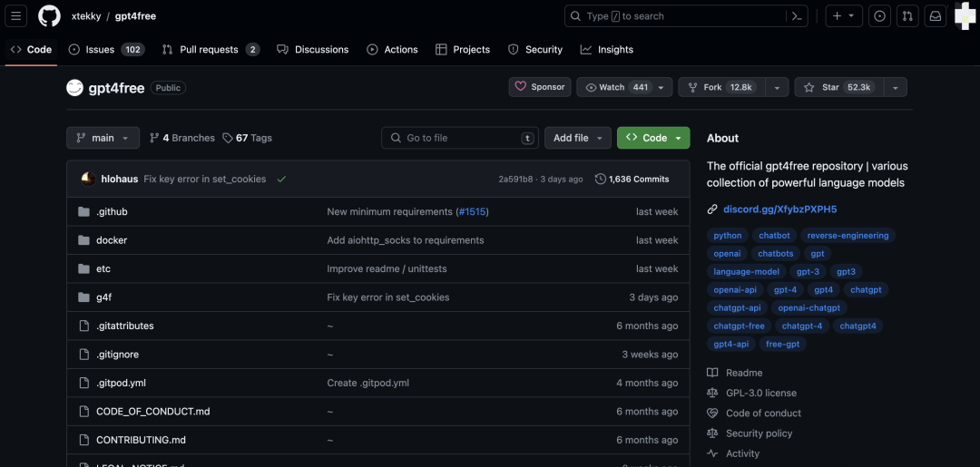Click the etc folder icon
This screenshot has width=980, height=467.
coord(83,269)
